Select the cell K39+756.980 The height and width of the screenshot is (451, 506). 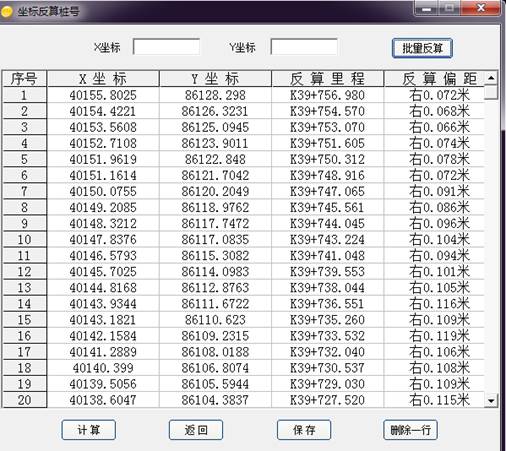point(327,95)
